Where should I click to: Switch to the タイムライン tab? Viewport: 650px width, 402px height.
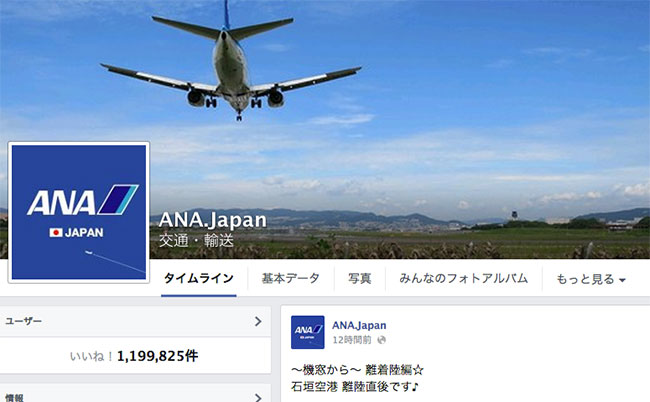coord(199,278)
